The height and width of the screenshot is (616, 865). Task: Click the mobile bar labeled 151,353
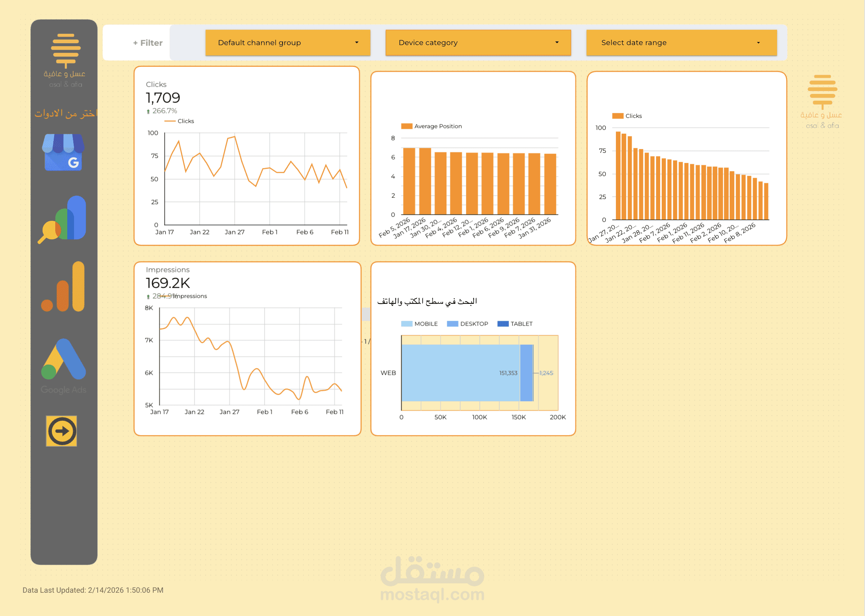coord(460,373)
